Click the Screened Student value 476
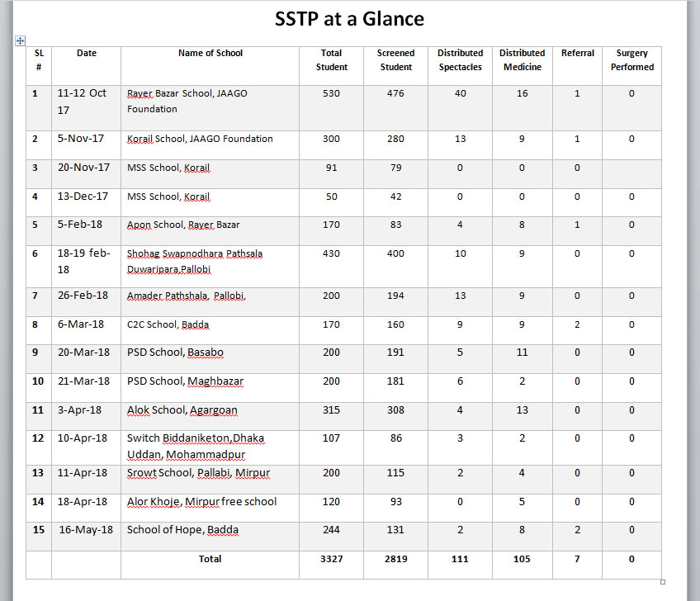 point(395,93)
